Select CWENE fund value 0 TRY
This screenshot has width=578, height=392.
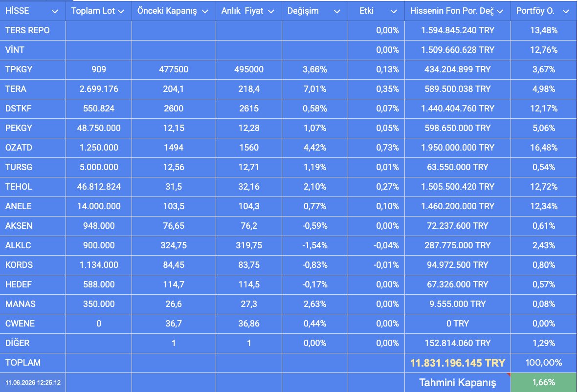pyautogui.click(x=457, y=323)
